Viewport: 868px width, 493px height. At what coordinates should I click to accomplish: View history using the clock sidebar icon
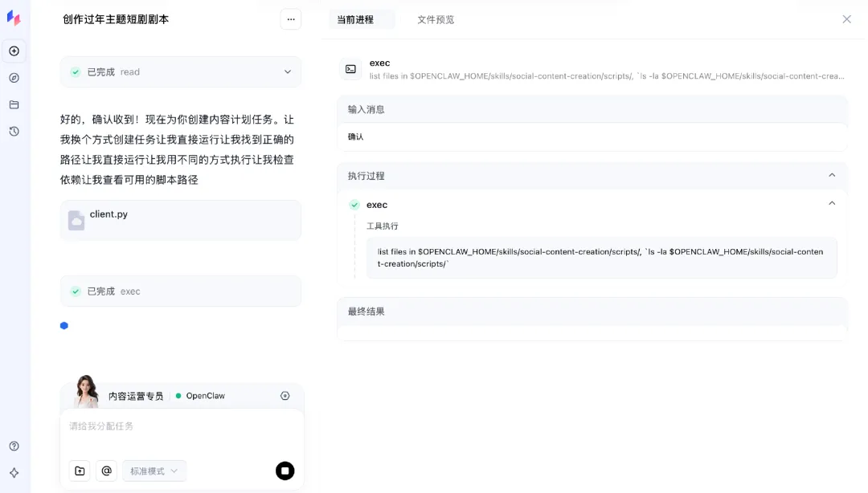(14, 131)
